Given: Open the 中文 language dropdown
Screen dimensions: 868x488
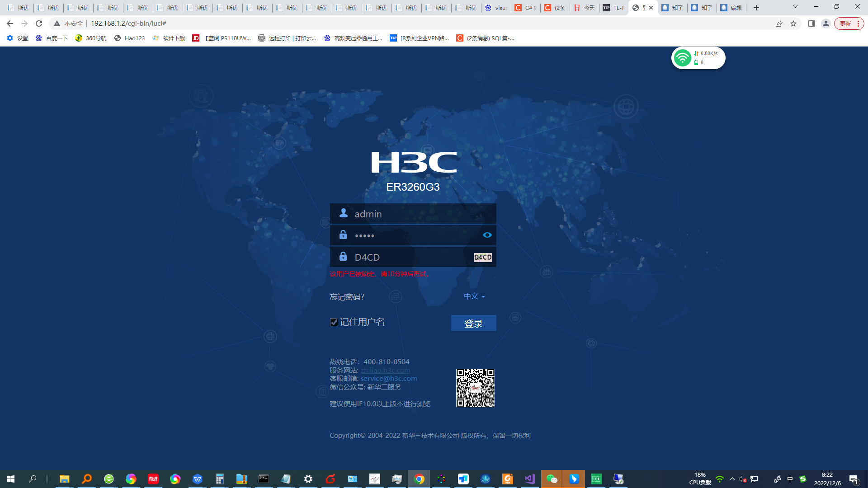Looking at the screenshot, I should tap(474, 296).
